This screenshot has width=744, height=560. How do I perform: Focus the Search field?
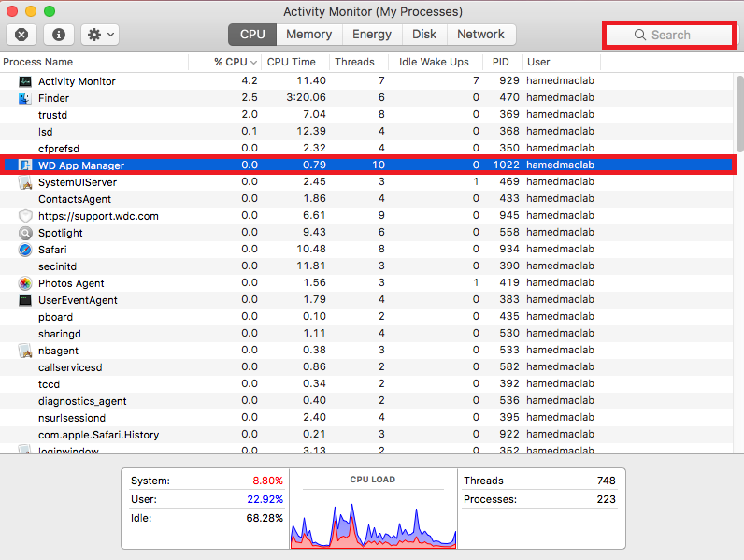point(669,35)
